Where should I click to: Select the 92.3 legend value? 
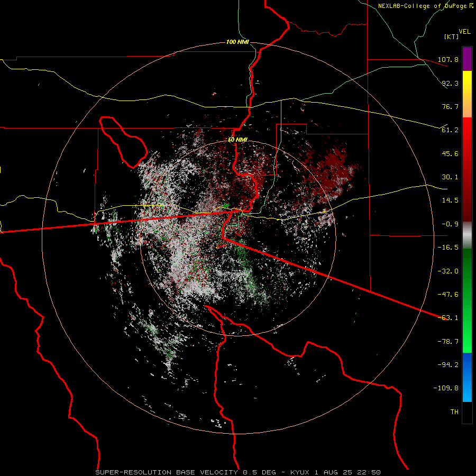tap(450, 83)
